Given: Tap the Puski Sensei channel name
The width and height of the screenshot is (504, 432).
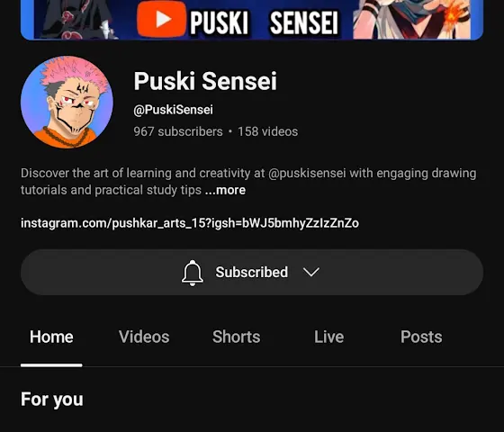Looking at the screenshot, I should point(205,81).
